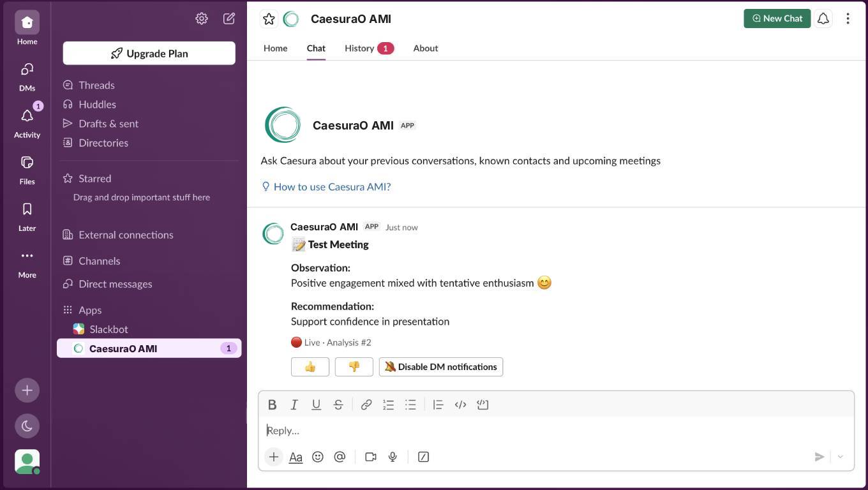
Task: Insert a link from the formatting toolbar
Action: [366, 405]
